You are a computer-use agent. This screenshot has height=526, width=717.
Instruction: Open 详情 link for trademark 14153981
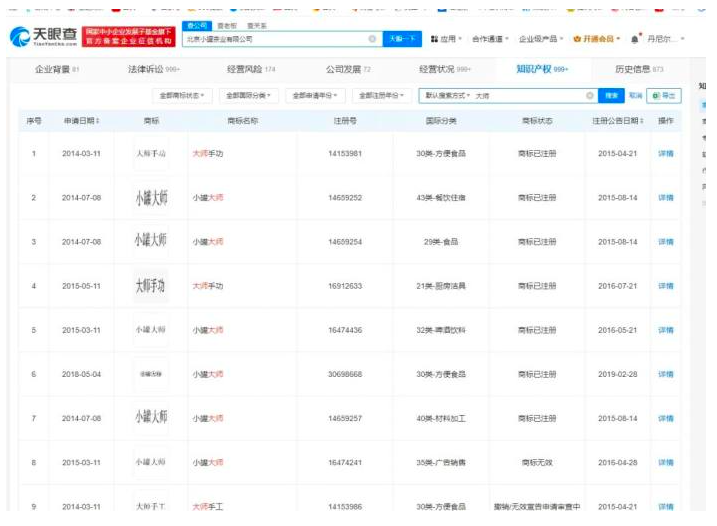point(665,154)
